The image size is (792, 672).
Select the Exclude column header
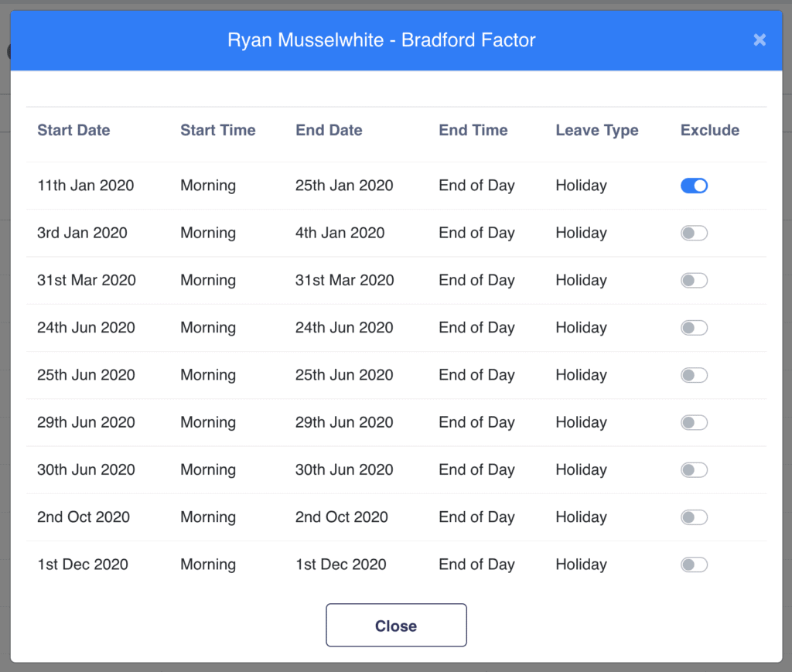tap(709, 130)
